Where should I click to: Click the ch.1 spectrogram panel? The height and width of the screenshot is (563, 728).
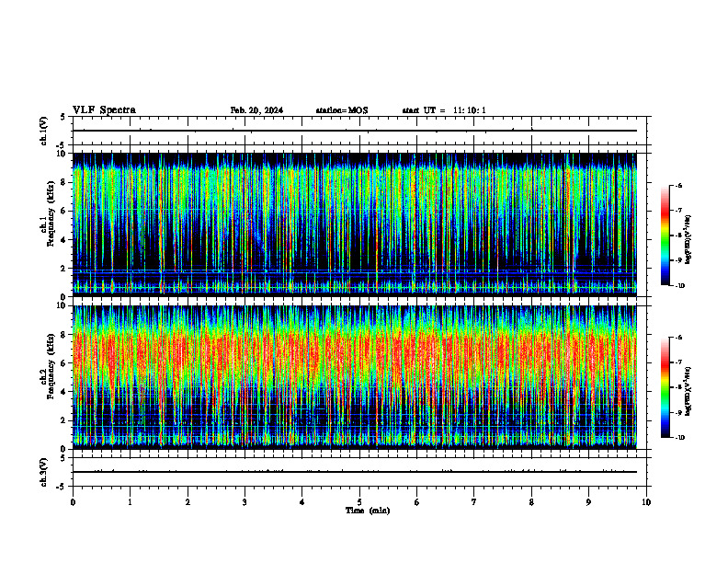pos(355,224)
